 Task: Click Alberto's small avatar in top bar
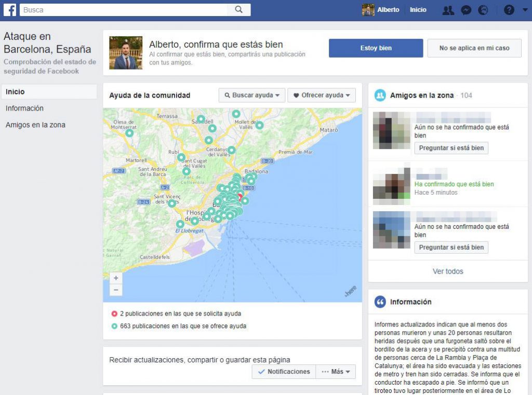(368, 10)
